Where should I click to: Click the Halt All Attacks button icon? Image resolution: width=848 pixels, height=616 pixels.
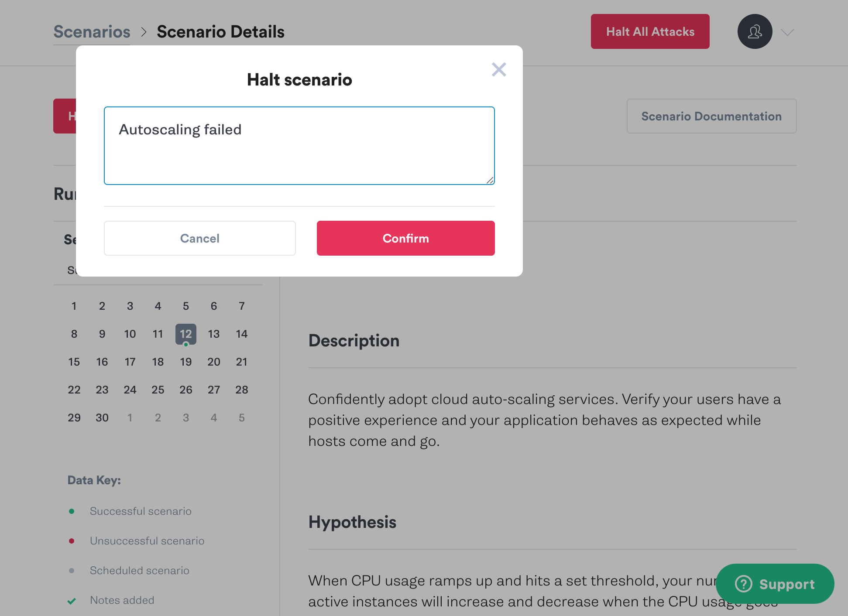[x=650, y=31]
